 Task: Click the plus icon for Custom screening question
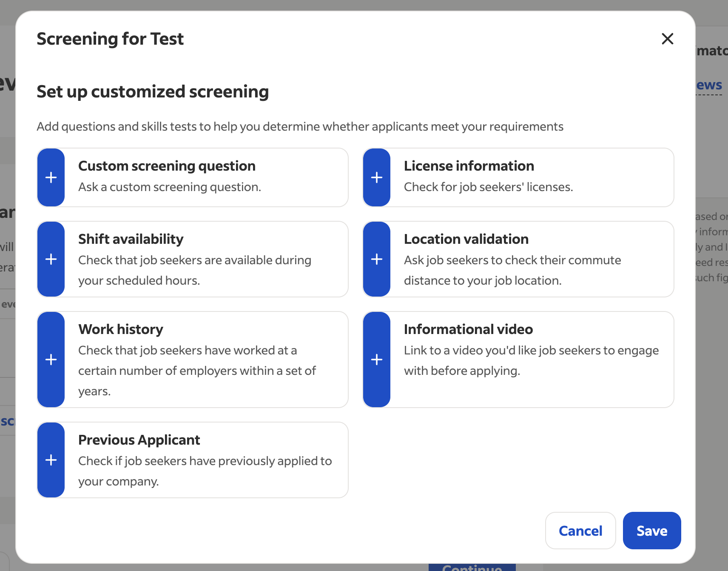(51, 177)
